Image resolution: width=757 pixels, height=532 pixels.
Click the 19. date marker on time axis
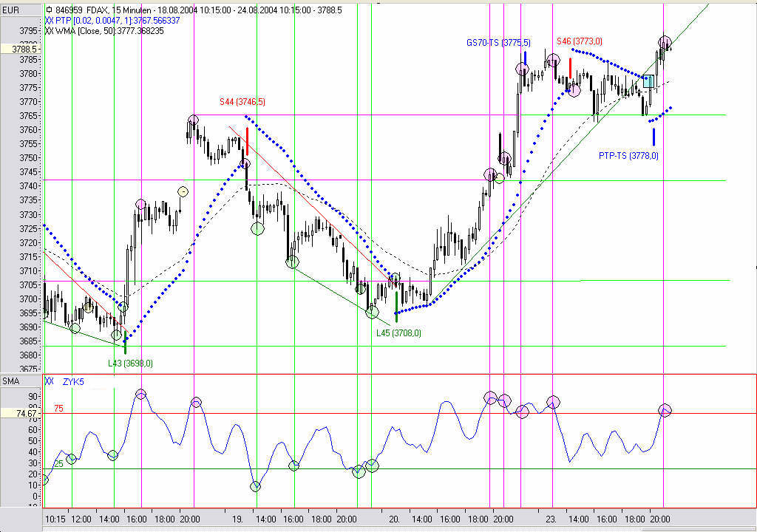(237, 519)
